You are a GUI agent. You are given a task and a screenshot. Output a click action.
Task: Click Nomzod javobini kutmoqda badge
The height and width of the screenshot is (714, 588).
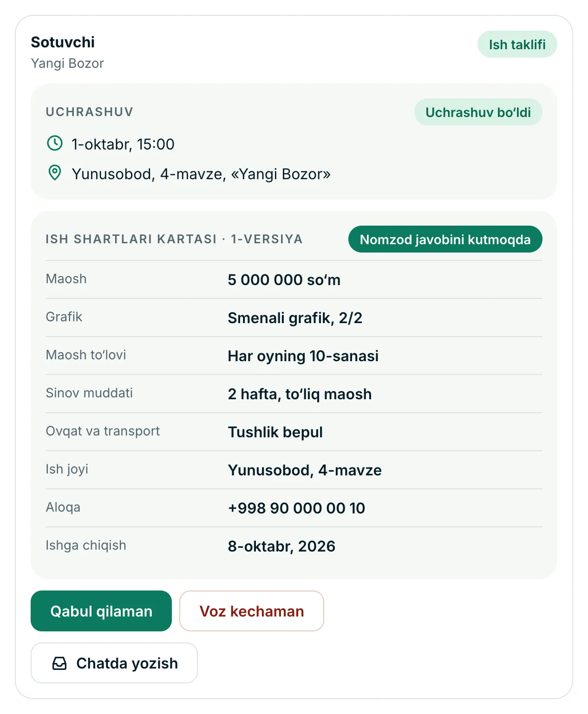tap(445, 239)
